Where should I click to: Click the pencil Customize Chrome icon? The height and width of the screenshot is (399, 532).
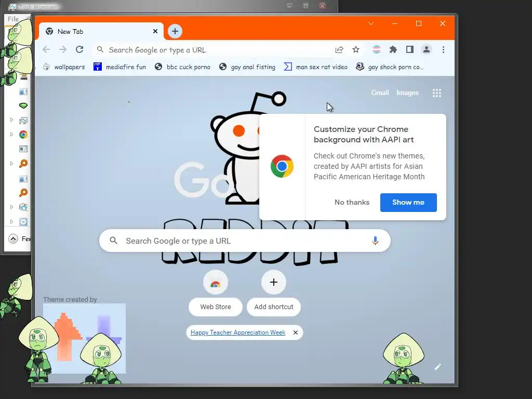tap(437, 366)
